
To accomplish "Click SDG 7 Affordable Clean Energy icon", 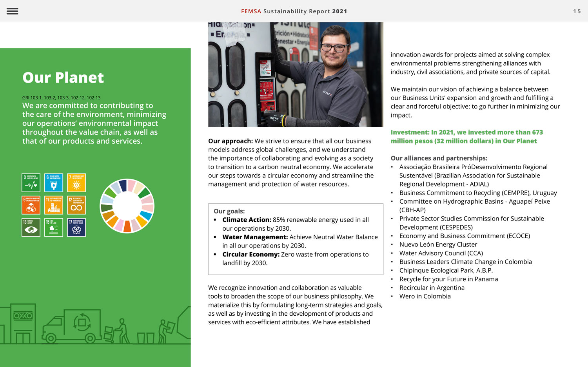I will [76, 183].
